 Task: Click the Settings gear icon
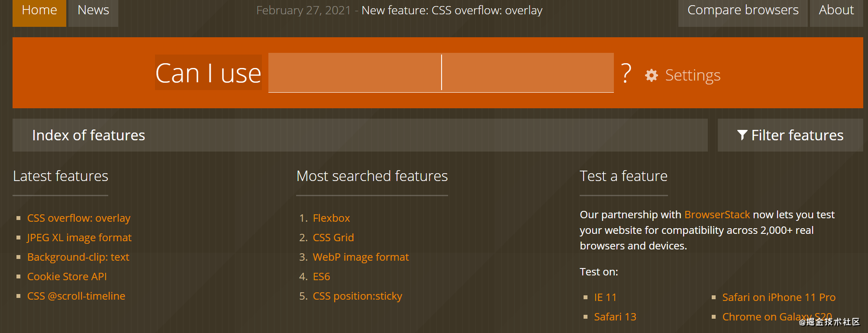point(652,75)
